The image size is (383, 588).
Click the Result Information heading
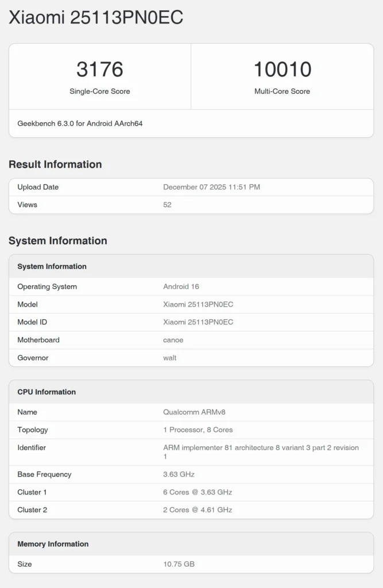55,164
